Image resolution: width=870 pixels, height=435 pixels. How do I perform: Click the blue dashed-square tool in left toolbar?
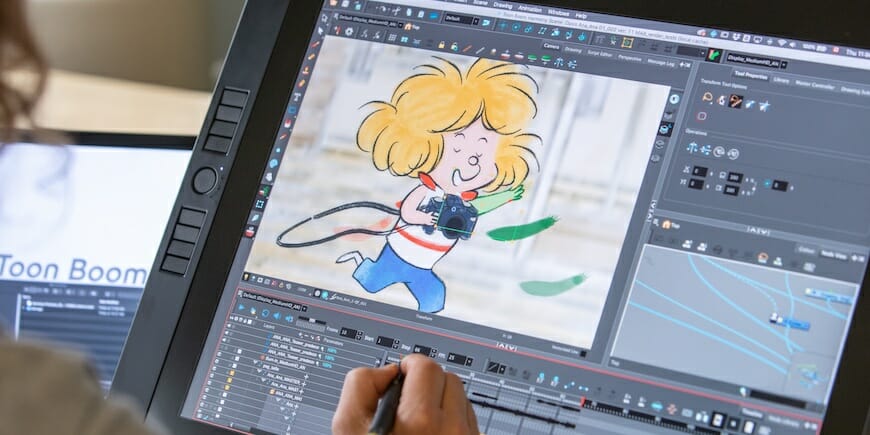(260, 204)
